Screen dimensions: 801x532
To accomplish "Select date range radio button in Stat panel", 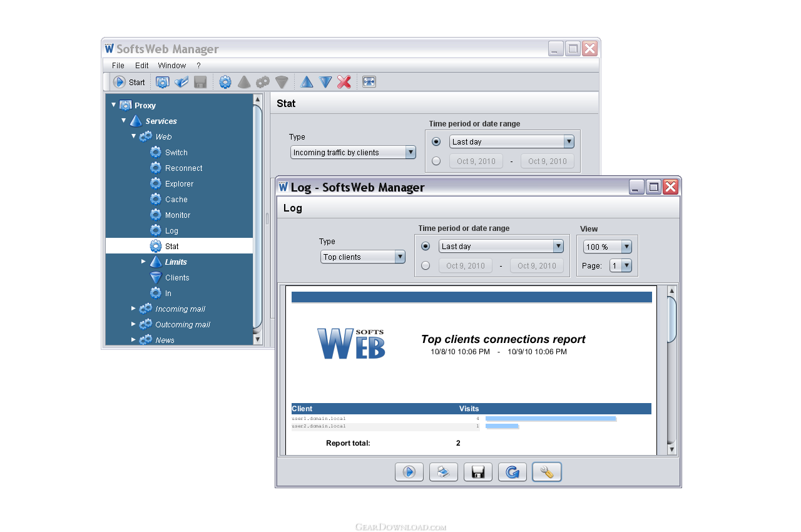I will pos(436,161).
